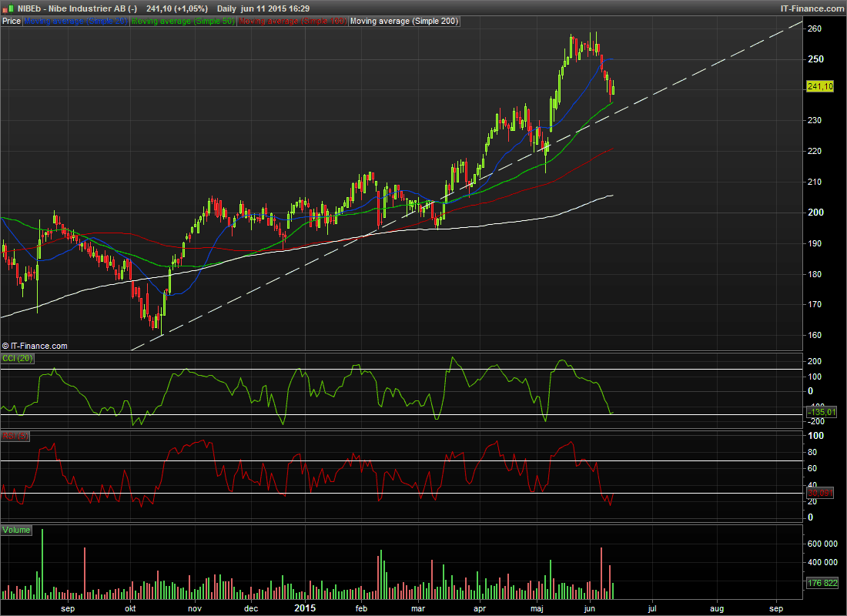The height and width of the screenshot is (616, 847).
Task: Click the Volume panel label
Action: click(17, 531)
